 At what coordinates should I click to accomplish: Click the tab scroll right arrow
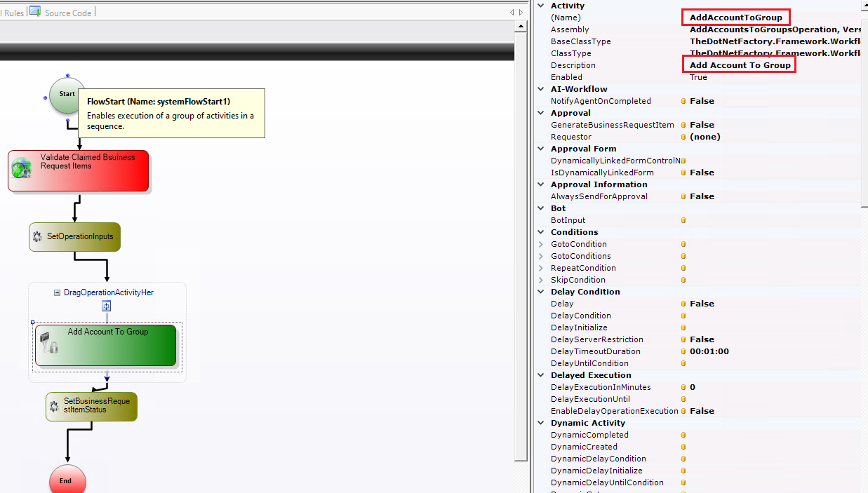point(520,12)
